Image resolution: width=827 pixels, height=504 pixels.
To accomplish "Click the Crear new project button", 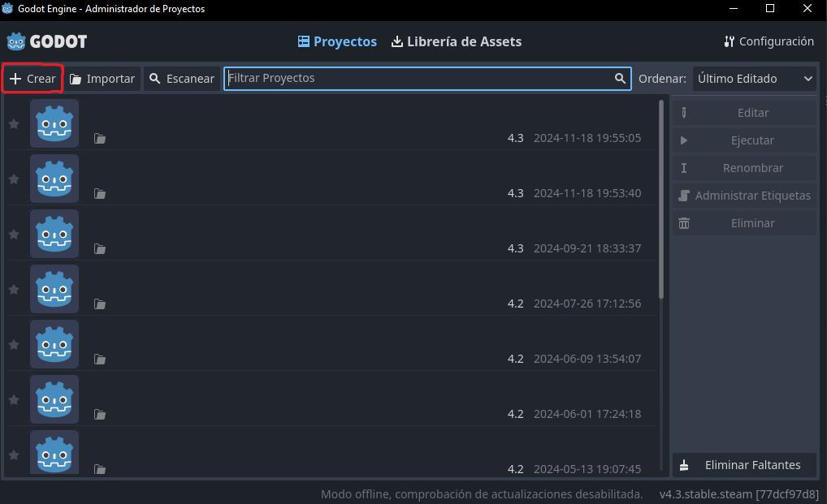I will pyautogui.click(x=32, y=79).
